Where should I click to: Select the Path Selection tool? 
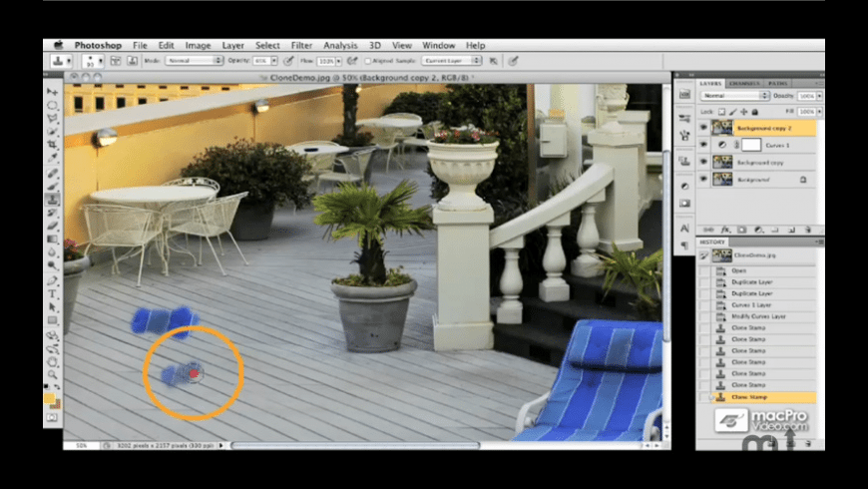(x=53, y=307)
